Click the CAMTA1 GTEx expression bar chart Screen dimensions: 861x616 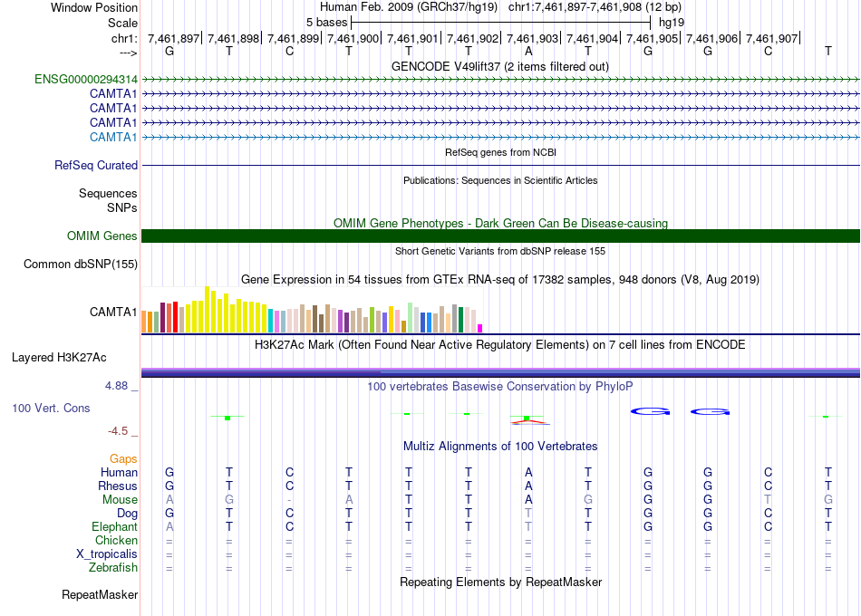coord(312,310)
